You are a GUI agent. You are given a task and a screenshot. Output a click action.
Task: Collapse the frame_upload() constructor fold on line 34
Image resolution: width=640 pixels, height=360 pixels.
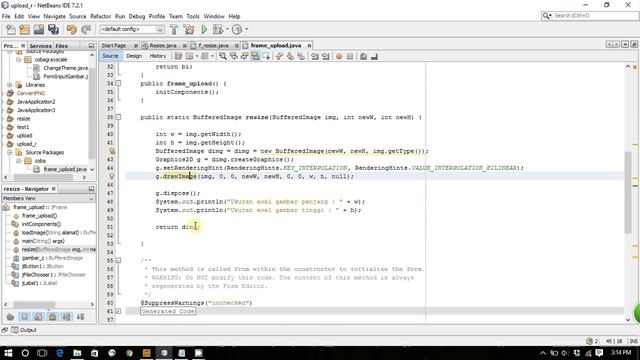tap(118, 83)
